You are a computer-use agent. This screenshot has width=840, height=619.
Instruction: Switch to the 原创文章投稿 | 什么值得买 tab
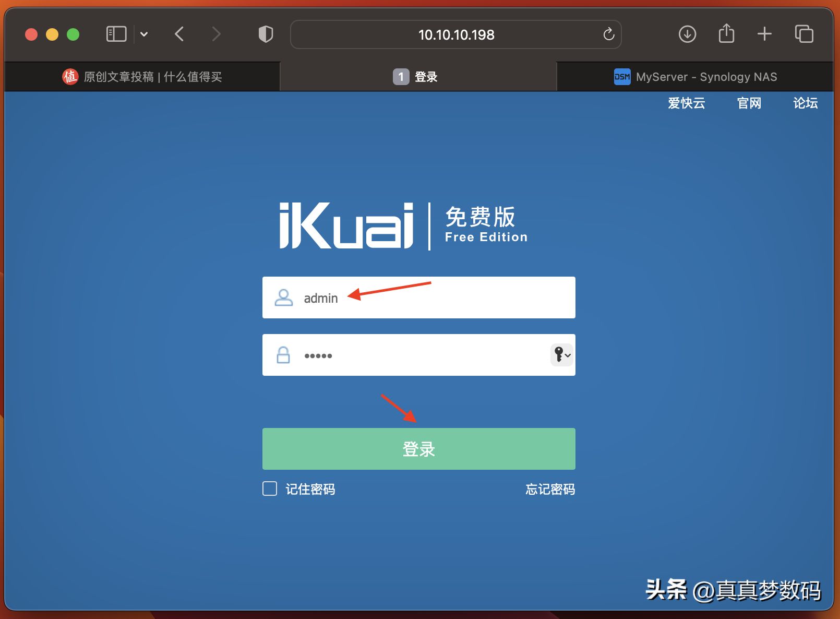click(x=142, y=77)
